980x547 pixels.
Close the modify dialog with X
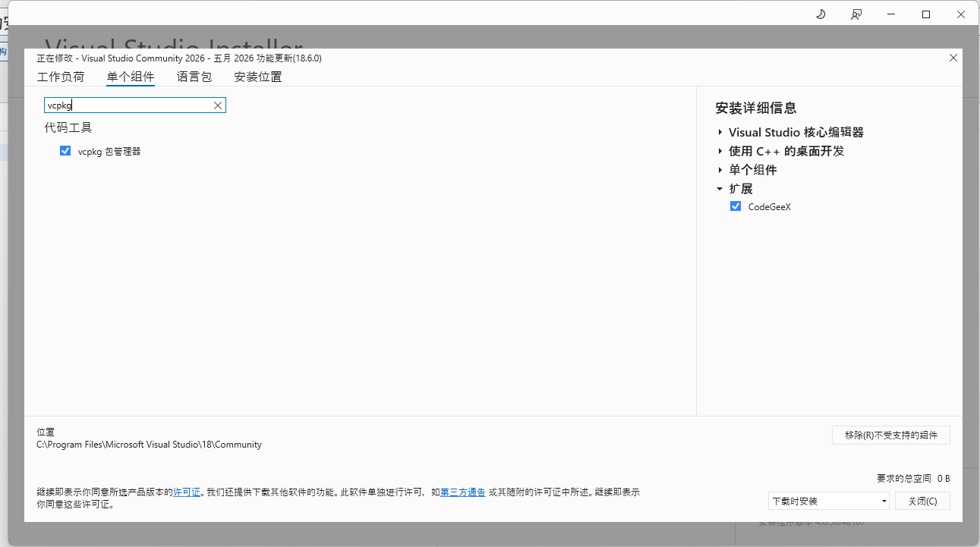(x=953, y=58)
